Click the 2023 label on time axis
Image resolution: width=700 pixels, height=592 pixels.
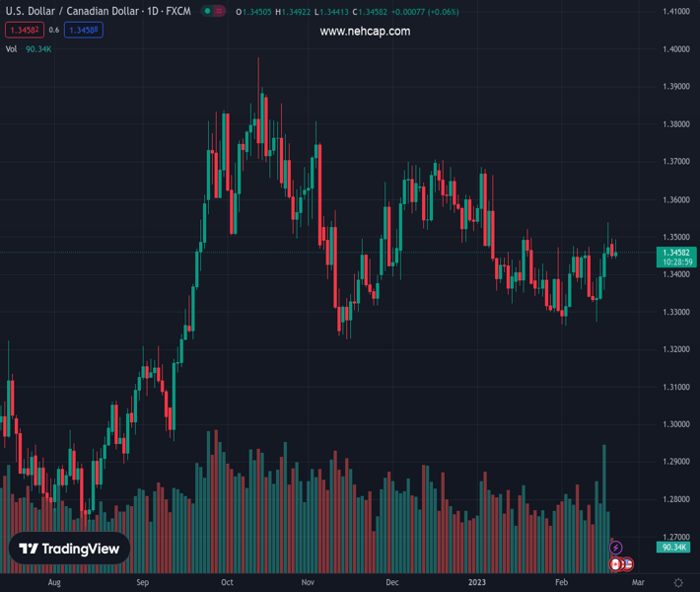pos(477,583)
